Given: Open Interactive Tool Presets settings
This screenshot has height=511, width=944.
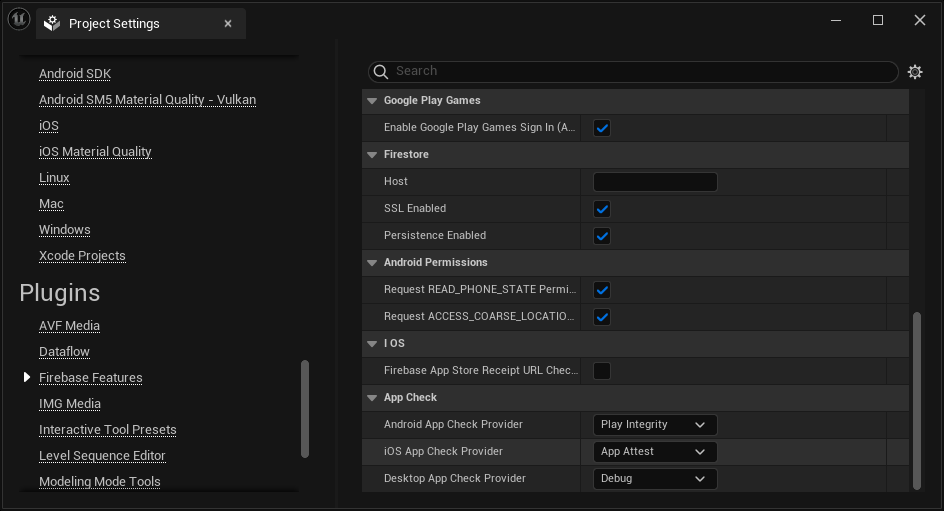Looking at the screenshot, I should 108,429.
